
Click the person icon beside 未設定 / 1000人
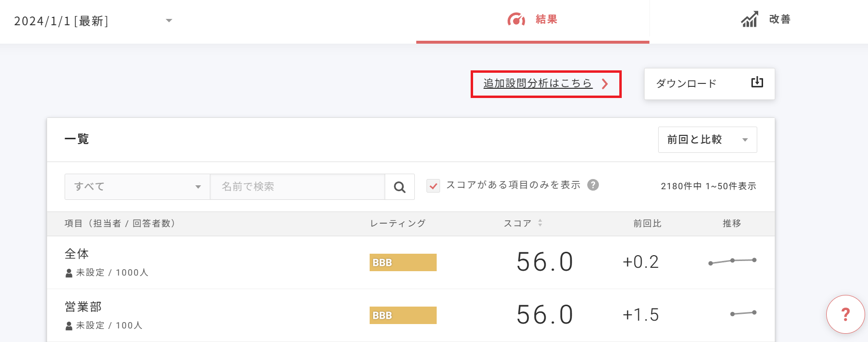[69, 272]
